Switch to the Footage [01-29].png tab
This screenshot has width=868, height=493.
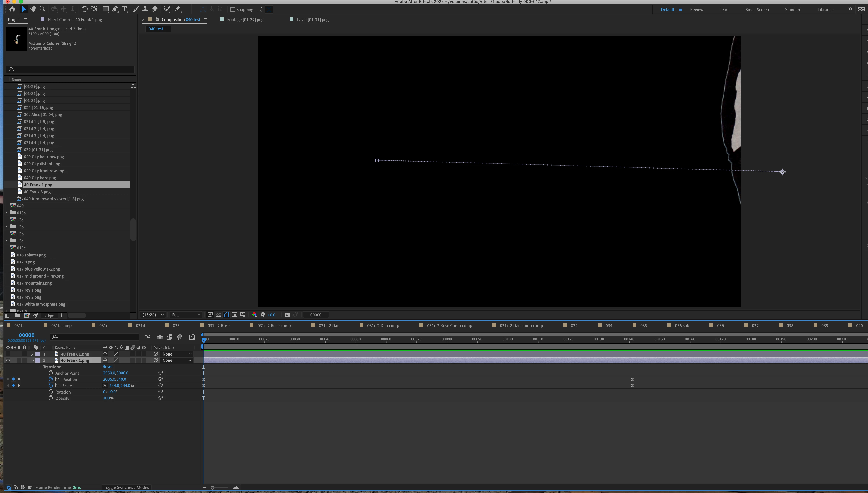tap(245, 20)
